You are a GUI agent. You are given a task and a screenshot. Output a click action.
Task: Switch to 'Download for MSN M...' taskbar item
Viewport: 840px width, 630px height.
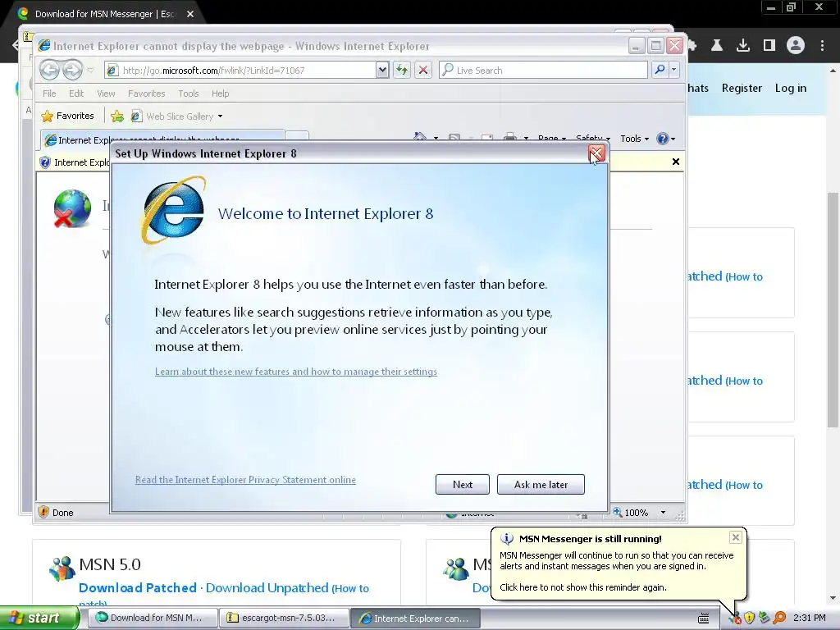153,618
